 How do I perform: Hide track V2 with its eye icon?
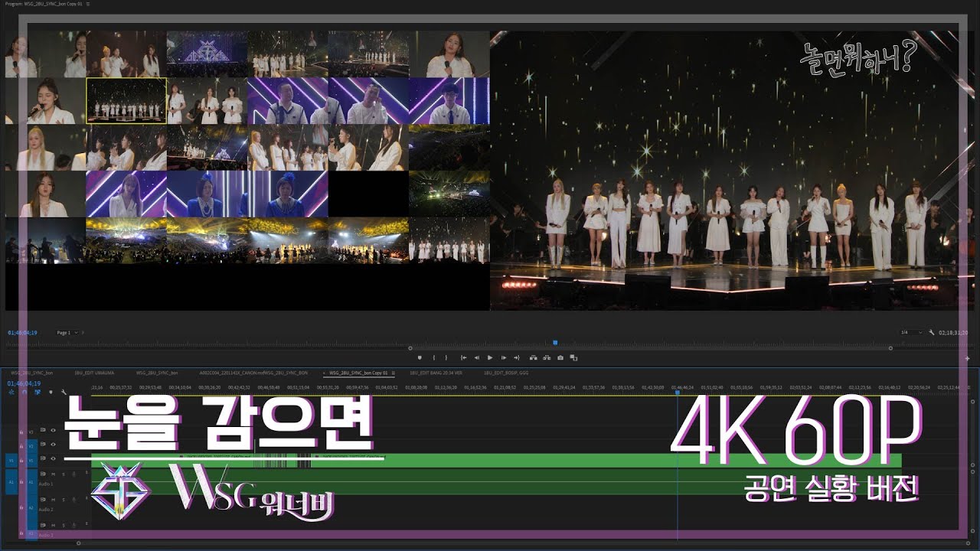(x=53, y=445)
